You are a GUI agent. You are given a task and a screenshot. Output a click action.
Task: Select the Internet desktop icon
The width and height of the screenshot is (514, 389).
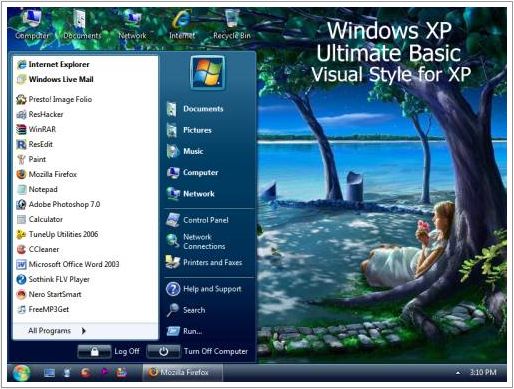click(x=182, y=25)
